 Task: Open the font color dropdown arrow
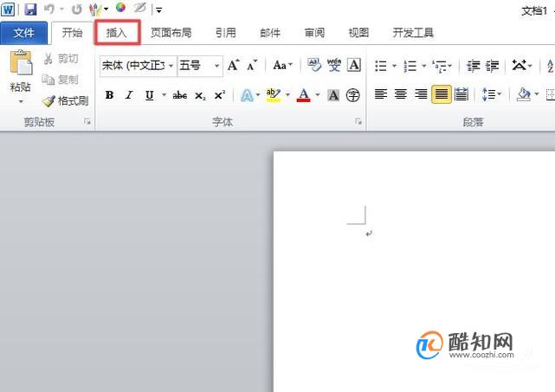[318, 95]
